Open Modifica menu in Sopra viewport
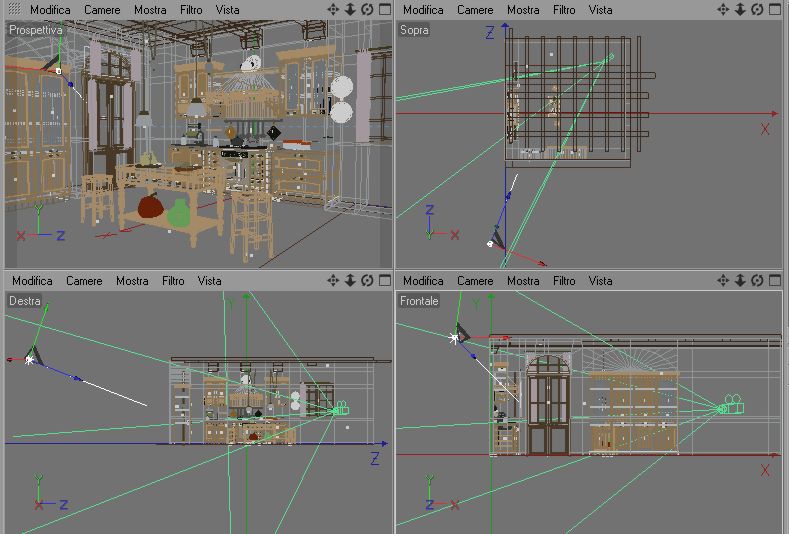Screen dimensions: 789x534 pos(423,10)
